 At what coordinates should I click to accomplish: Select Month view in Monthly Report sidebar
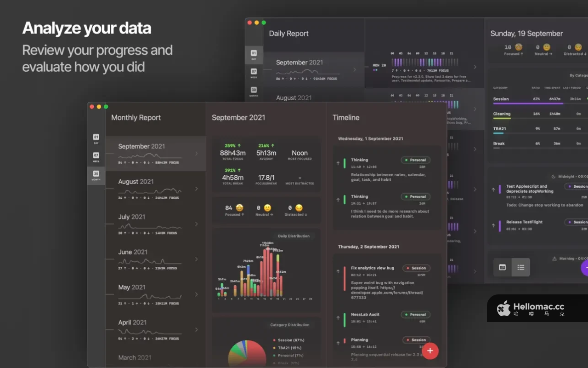(96, 175)
